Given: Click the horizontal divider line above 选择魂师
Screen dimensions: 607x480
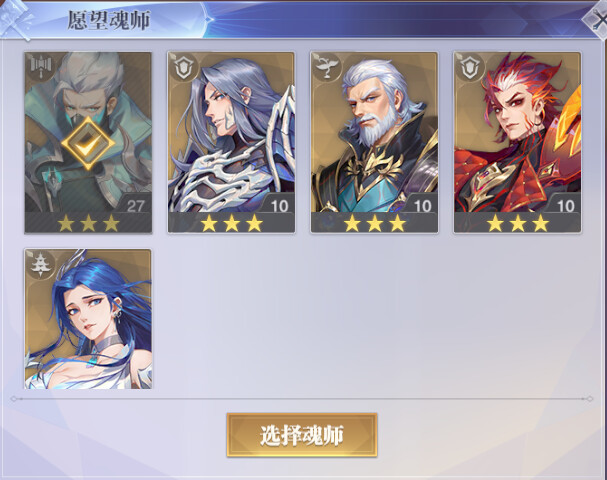Looking at the screenshot, I should (302, 398).
